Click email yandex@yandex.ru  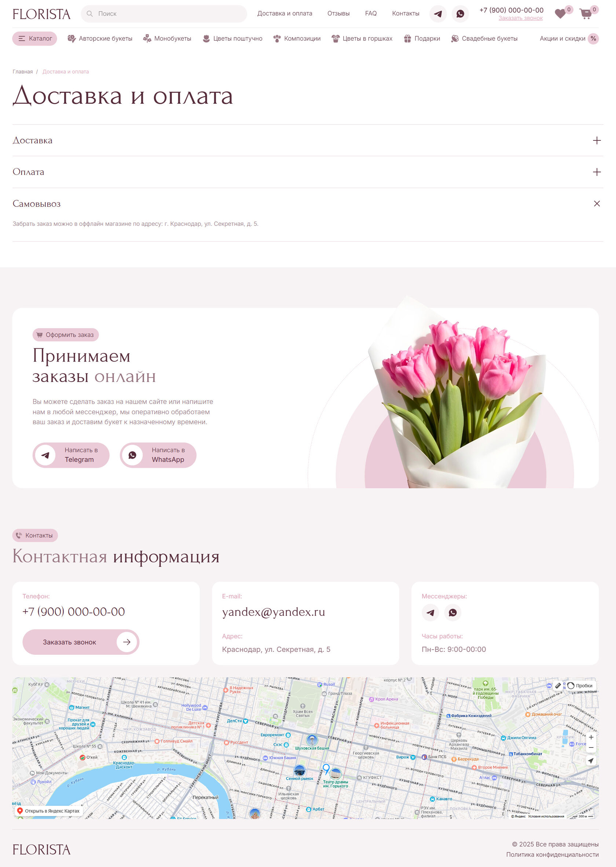274,612
